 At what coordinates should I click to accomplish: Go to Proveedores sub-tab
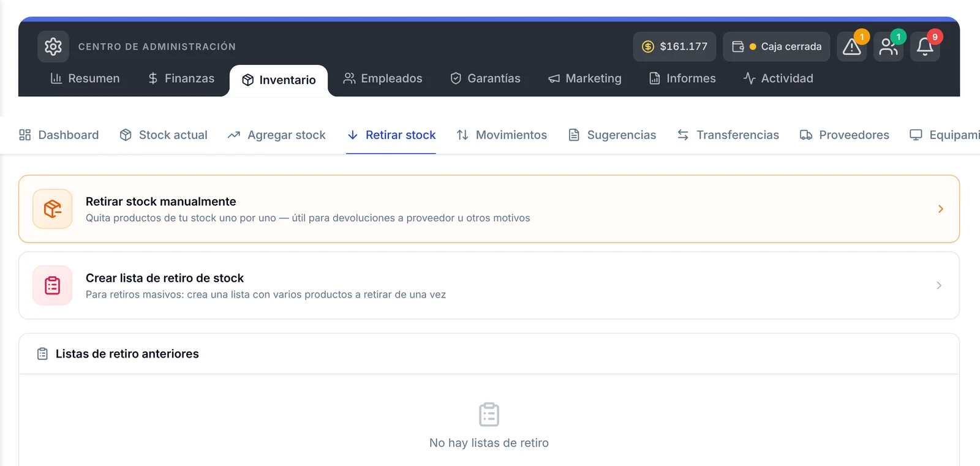point(845,135)
